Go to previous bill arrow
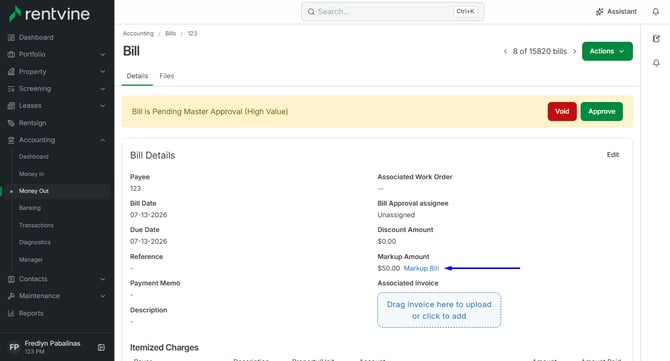Viewport: 670px width, 361px height. (x=505, y=51)
